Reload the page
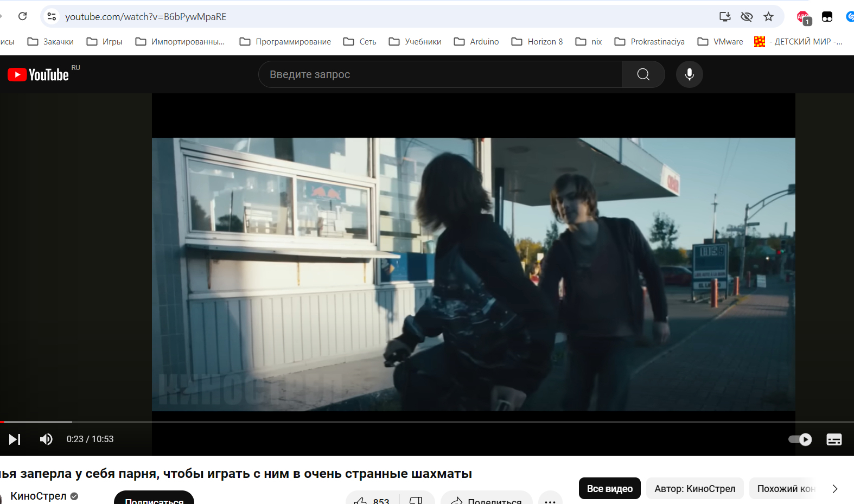 click(x=22, y=16)
